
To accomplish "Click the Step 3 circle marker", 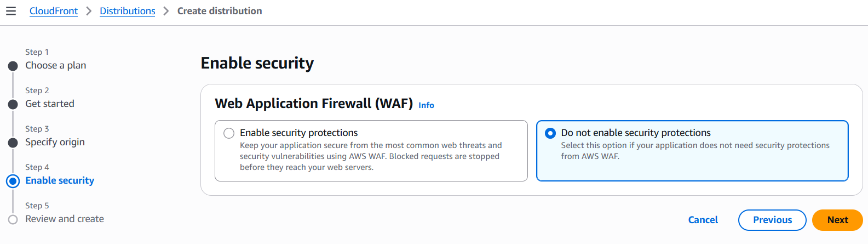I will (x=13, y=143).
